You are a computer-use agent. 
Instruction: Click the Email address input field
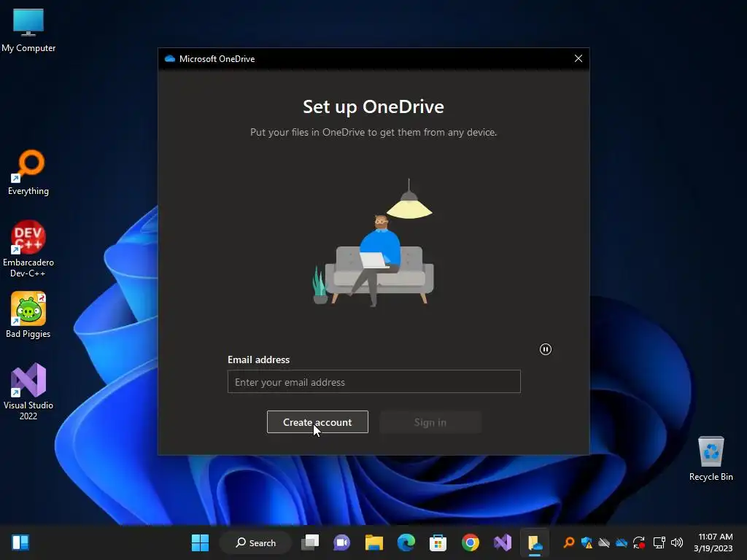point(374,381)
